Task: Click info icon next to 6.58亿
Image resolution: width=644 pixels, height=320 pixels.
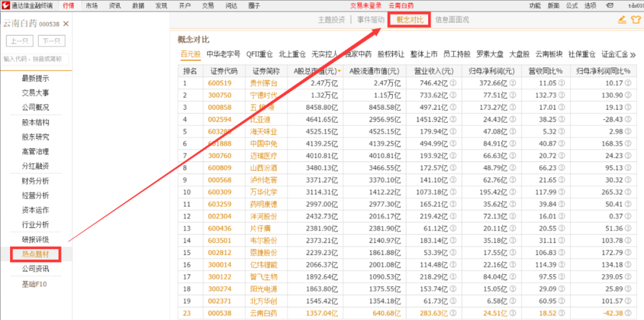Action: pyautogui.click(x=513, y=301)
